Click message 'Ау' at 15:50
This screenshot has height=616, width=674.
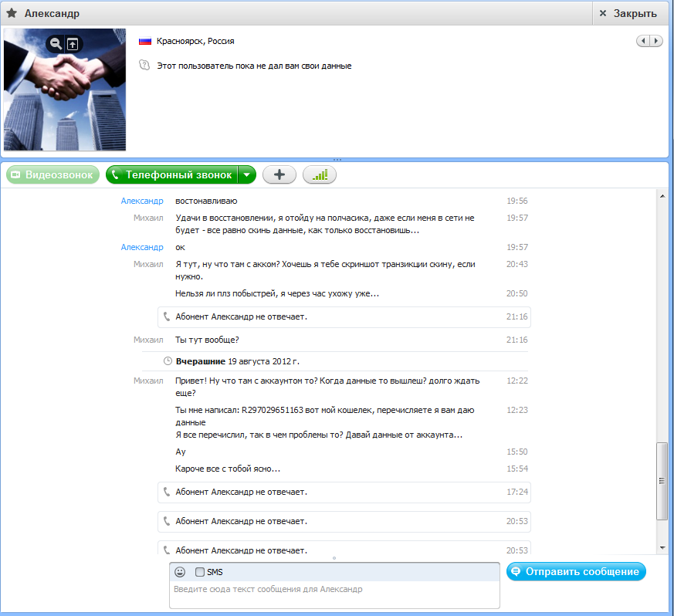tap(181, 452)
